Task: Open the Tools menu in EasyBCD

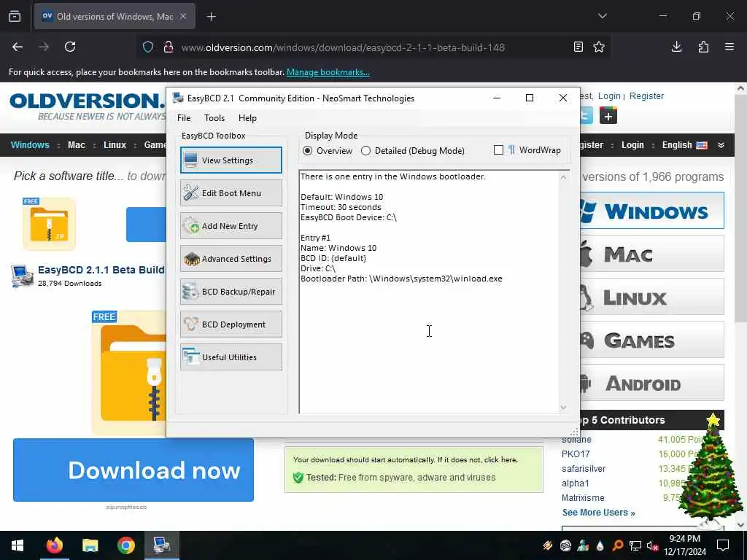Action: coord(214,117)
